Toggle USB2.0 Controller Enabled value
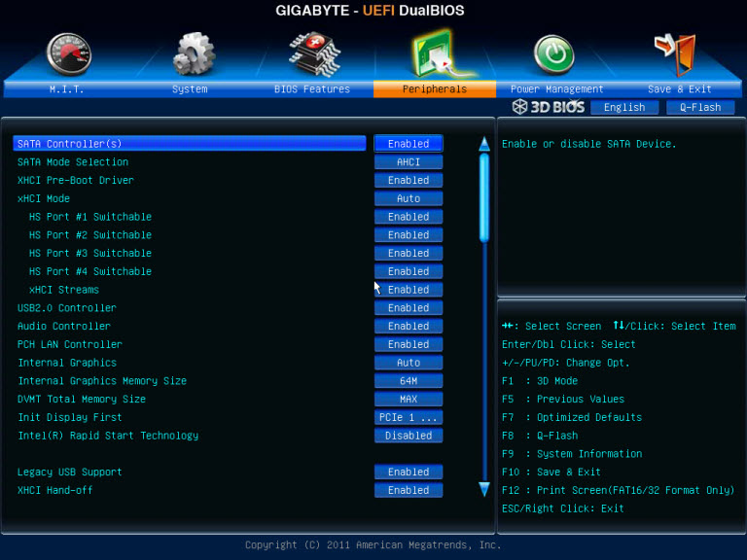 pyautogui.click(x=409, y=307)
